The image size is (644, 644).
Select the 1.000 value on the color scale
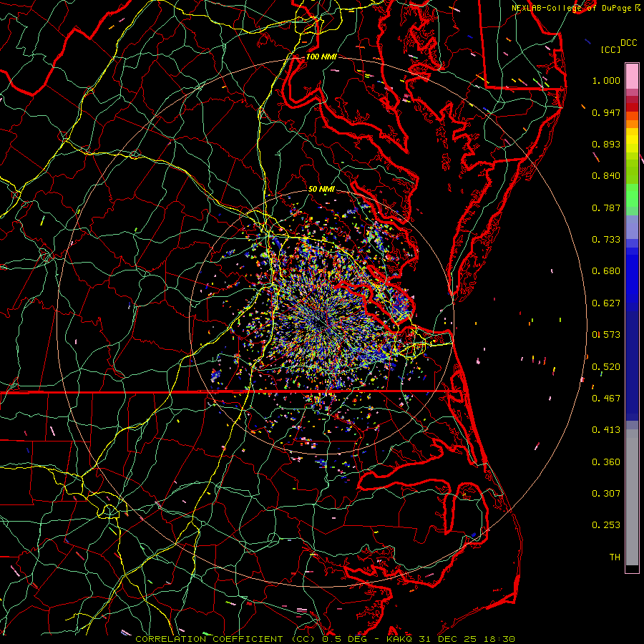606,80
